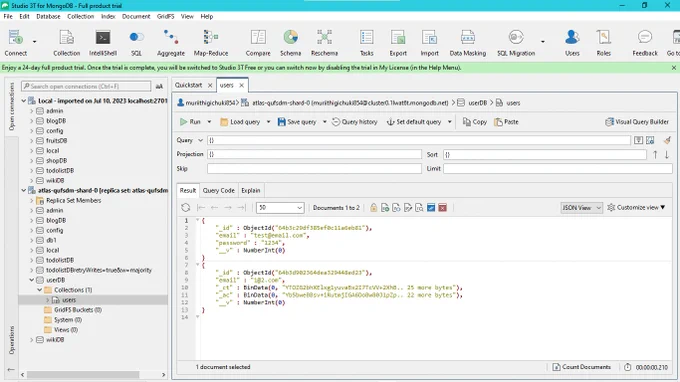Click the sort descending down arrow
Image resolution: width=680 pixels, height=382 pixels.
point(667,154)
